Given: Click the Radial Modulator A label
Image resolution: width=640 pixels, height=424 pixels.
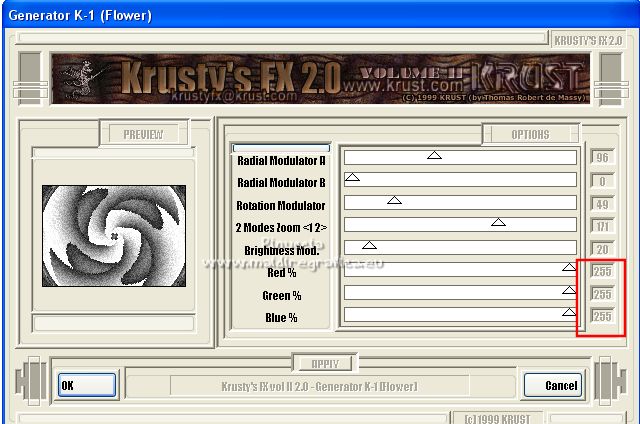Looking at the screenshot, I should click(x=281, y=161).
